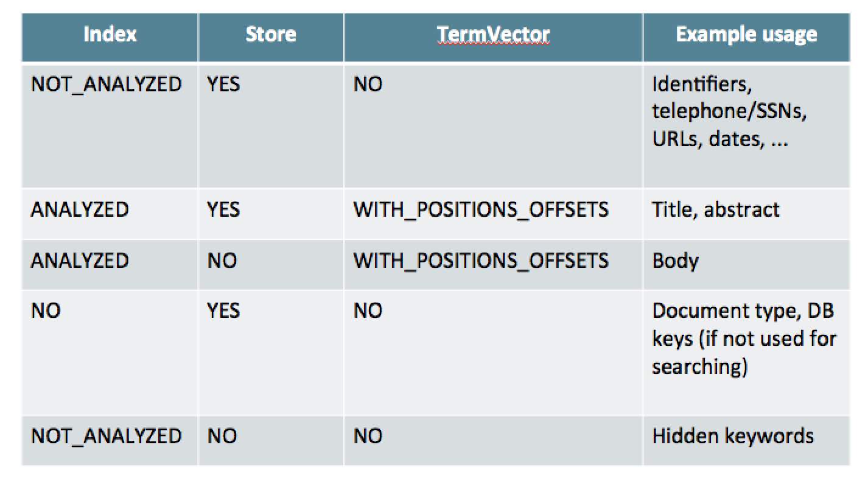This screenshot has width=868, height=481.
Task: Click WITH_POSITIONS_OFFSETS in the Title, abstract row
Action: 481,209
